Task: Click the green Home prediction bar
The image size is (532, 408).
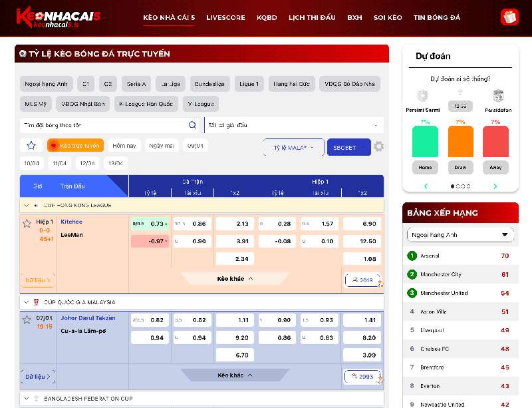Action: coord(425,141)
